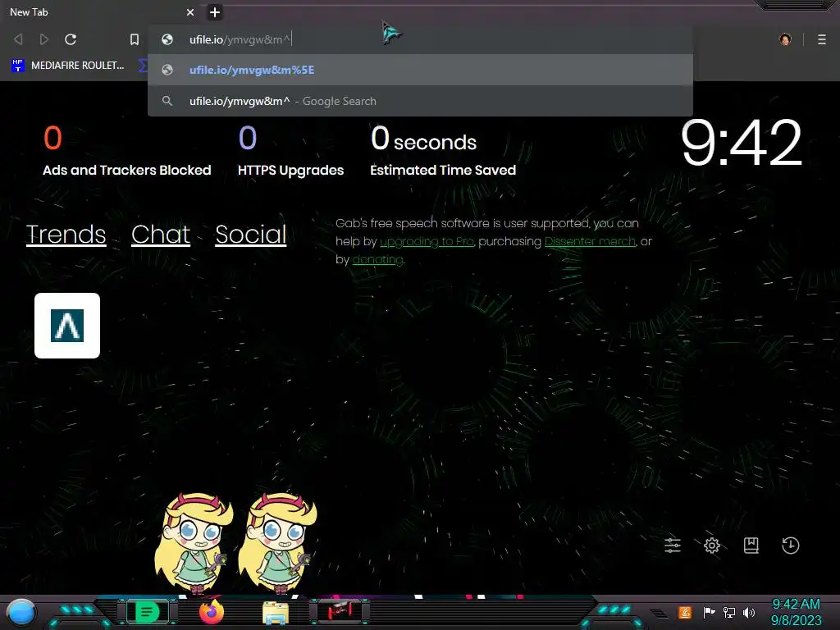Open browser hamburger menu
The height and width of the screenshot is (630, 840).
822,39
